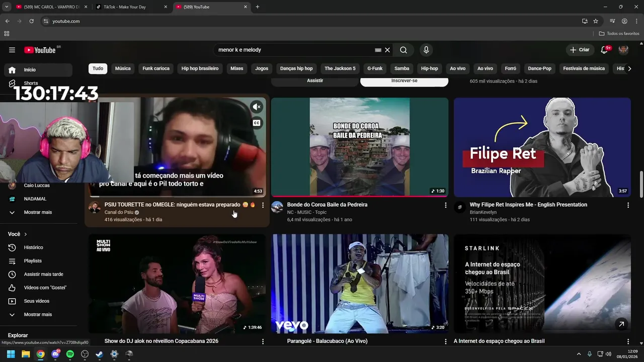
Task: Open options menu for Show do DJ alok
Action: (263, 341)
